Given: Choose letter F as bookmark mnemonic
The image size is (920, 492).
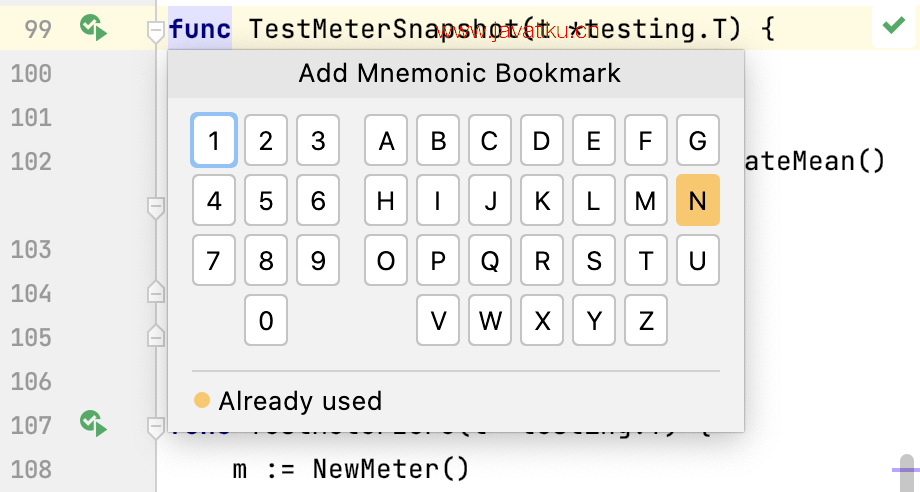Looking at the screenshot, I should coord(646,140).
